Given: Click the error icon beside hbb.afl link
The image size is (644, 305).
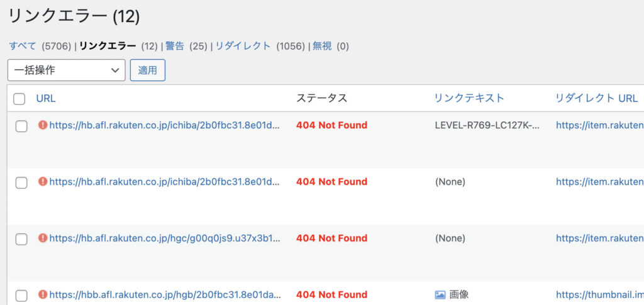Looking at the screenshot, I should pyautogui.click(x=43, y=294).
